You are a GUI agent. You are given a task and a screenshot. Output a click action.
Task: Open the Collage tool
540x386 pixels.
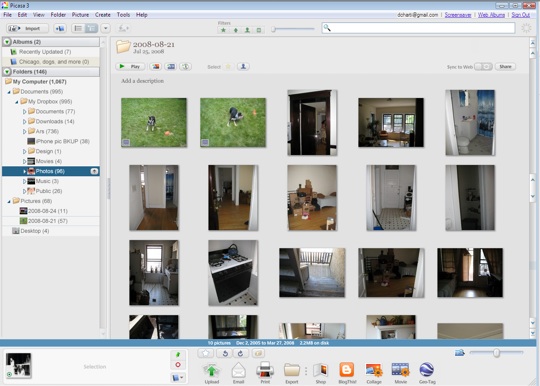(x=374, y=373)
